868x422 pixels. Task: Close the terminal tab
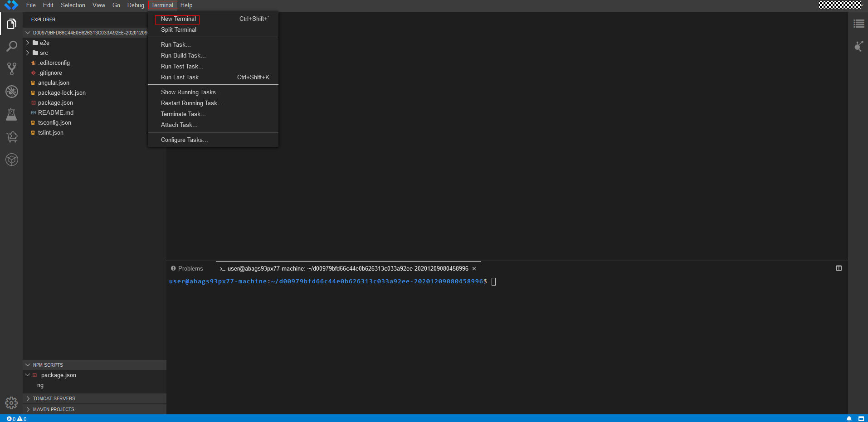[x=474, y=269]
